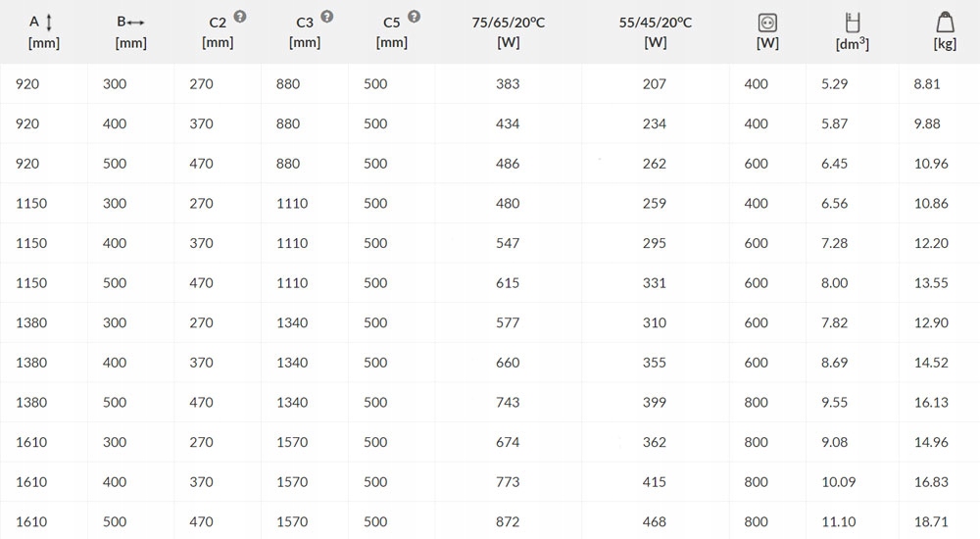Viewport: 980px width, 539px height.
Task: Click the water volume container icon
Action: coord(853,23)
